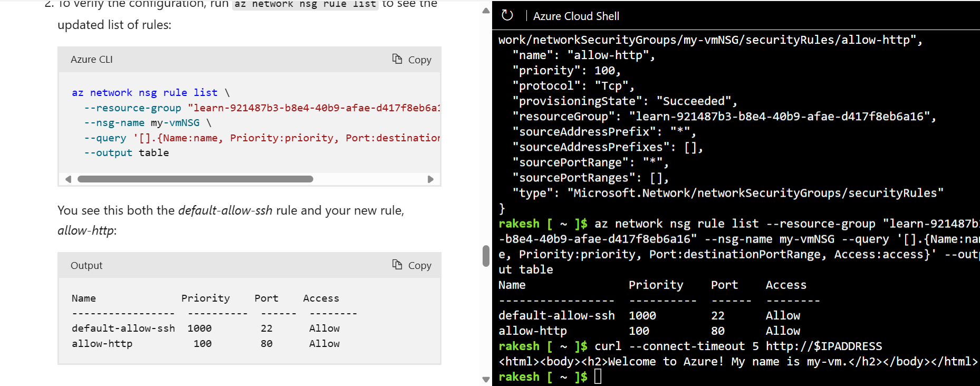Click the page scroll-up arrow
The image size is (980, 386).
coord(486,11)
